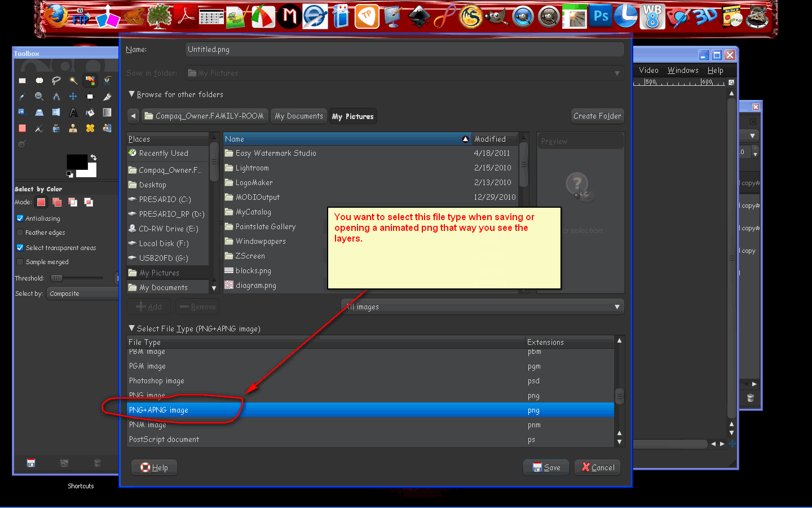
Task: Select the Text tool
Action: click(x=73, y=112)
